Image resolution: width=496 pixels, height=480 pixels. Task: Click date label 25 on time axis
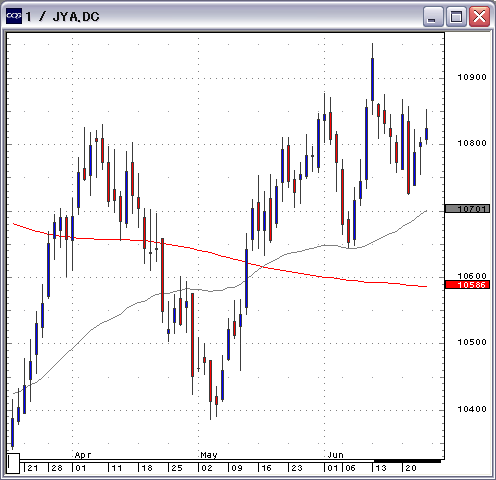pos(177,468)
